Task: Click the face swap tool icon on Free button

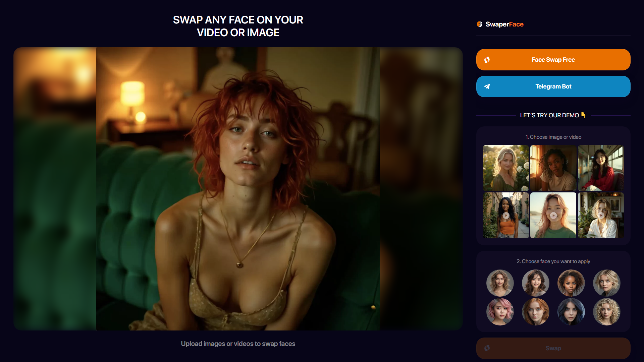Action: (487, 59)
